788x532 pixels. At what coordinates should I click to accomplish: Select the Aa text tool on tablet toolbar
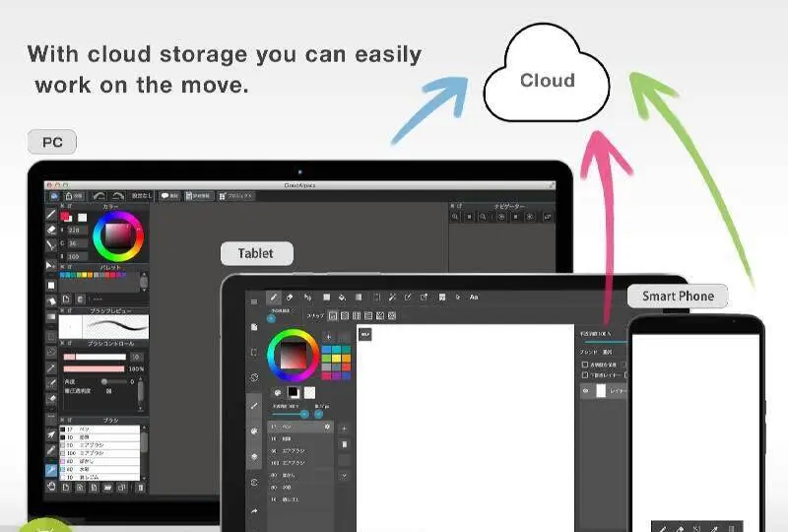(474, 298)
